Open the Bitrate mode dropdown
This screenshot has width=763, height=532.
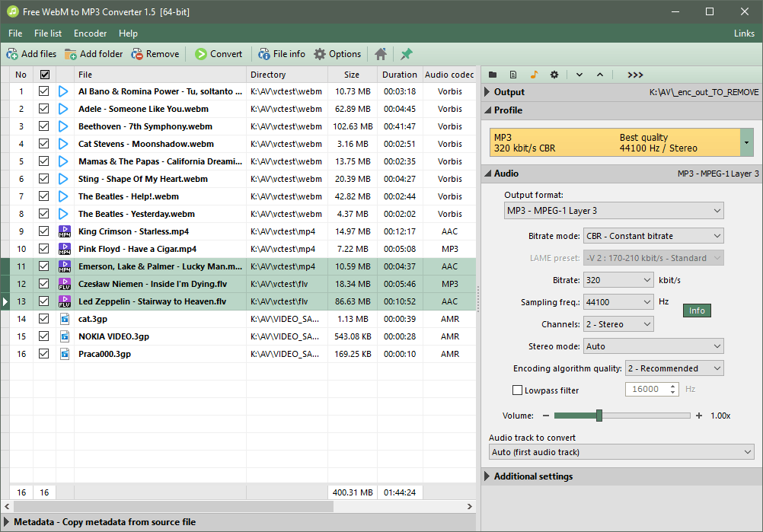pyautogui.click(x=653, y=235)
